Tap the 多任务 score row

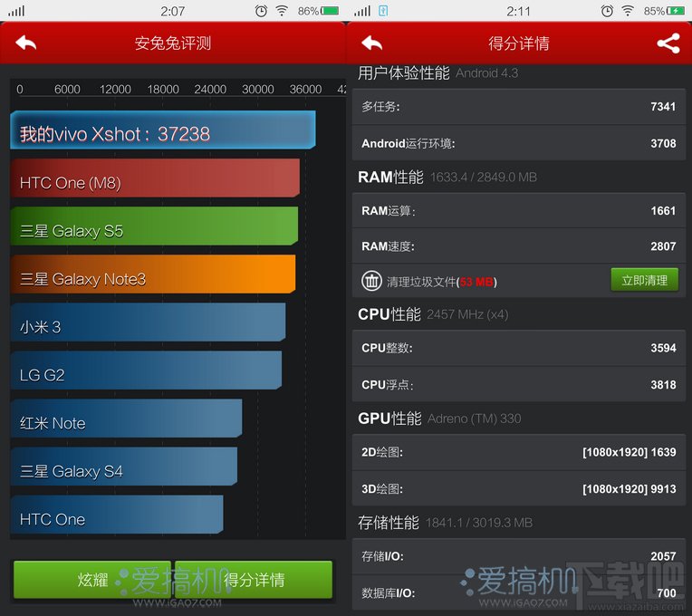pyautogui.click(x=519, y=106)
